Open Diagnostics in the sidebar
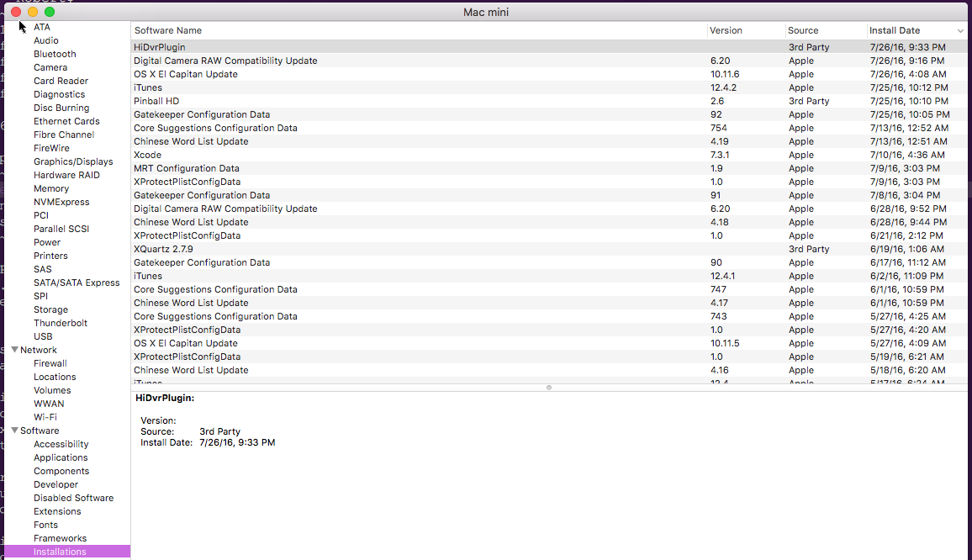The height and width of the screenshot is (560, 972). (59, 94)
